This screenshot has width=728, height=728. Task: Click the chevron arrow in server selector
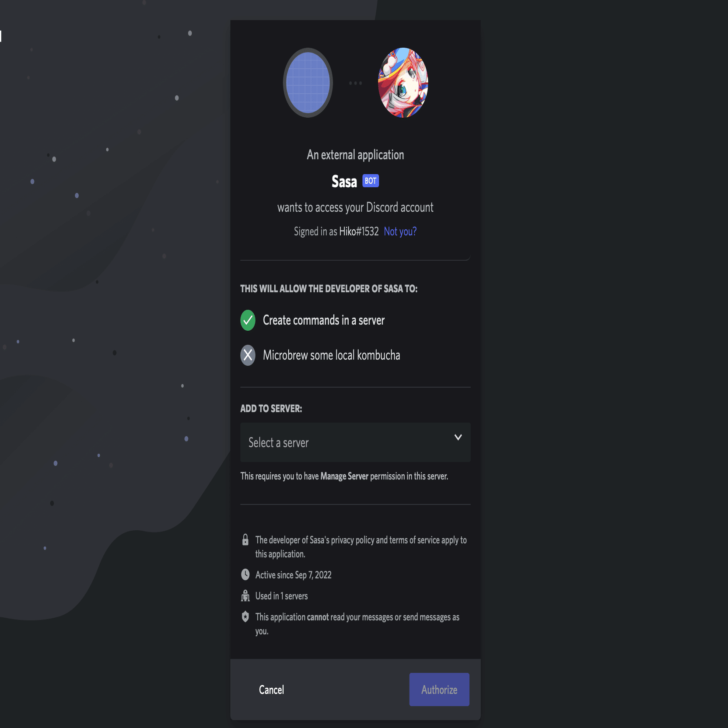[x=458, y=437]
